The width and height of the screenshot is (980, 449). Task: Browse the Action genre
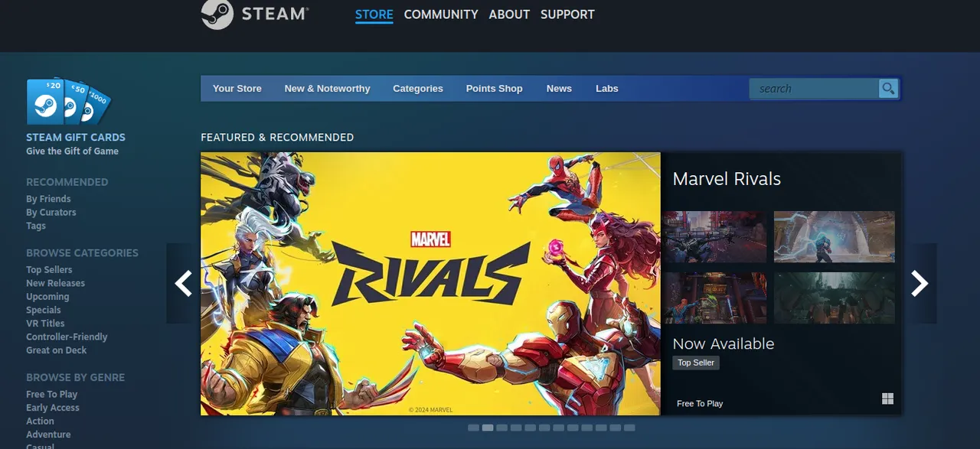41,421
